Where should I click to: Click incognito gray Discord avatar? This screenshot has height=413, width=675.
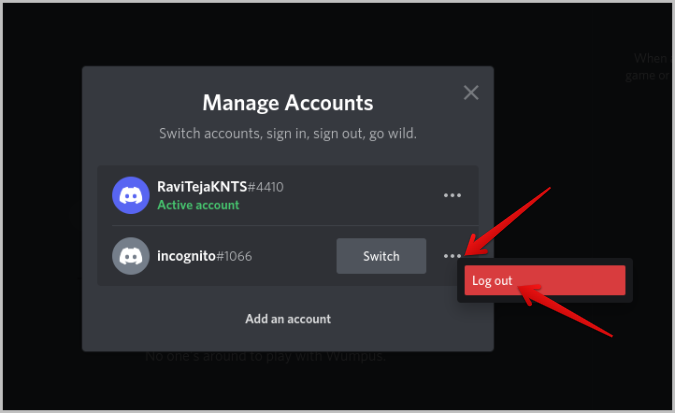coord(131,256)
